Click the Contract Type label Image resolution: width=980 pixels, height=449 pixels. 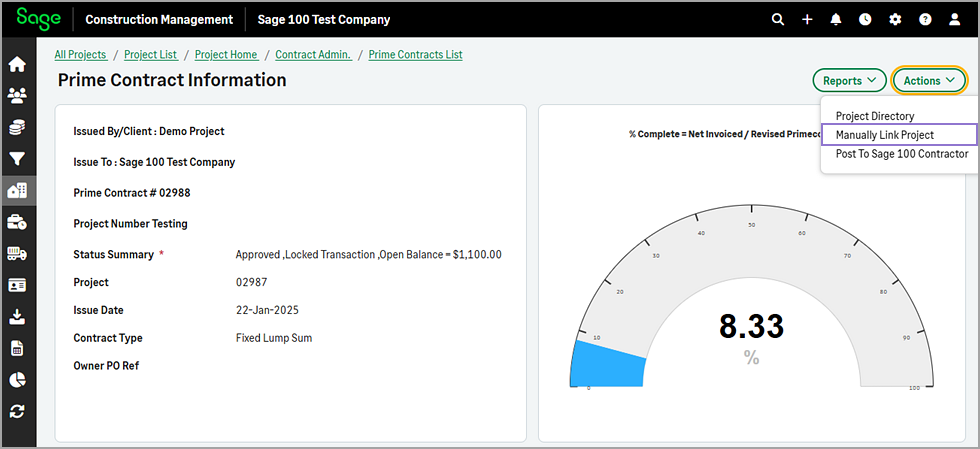[108, 338]
